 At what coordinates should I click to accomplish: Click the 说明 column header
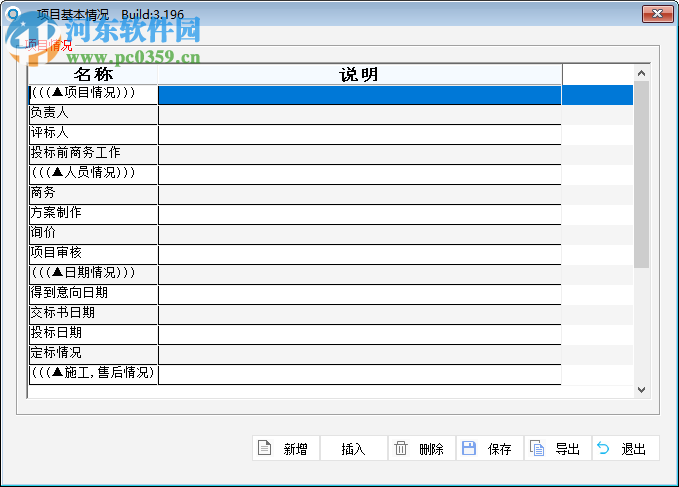point(359,74)
